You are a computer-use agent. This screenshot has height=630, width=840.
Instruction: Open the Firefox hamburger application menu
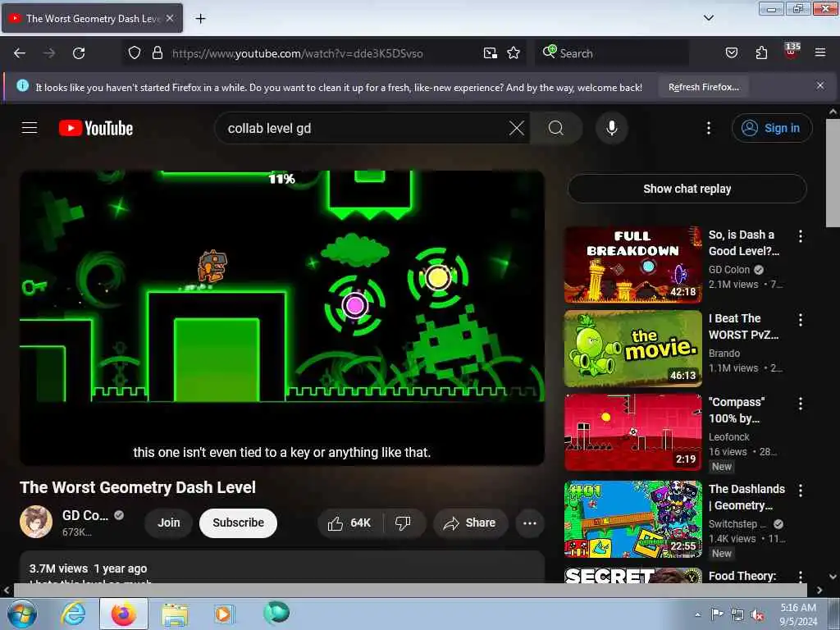point(819,52)
